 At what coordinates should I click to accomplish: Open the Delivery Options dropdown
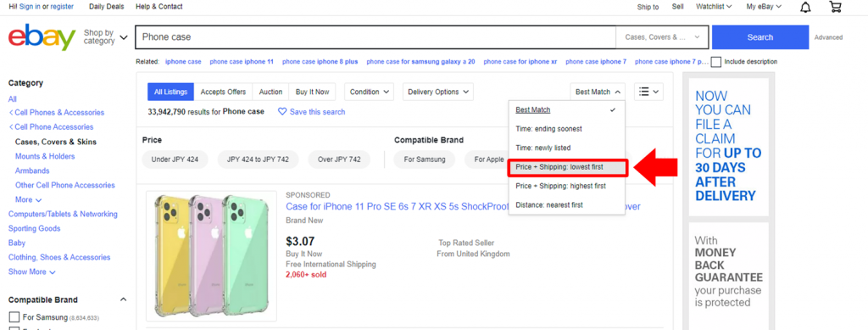pos(438,92)
